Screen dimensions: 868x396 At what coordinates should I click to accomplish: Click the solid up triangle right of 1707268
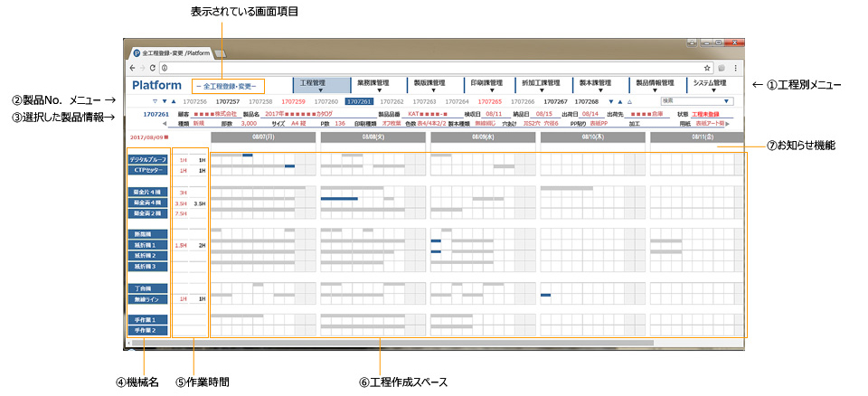click(619, 101)
